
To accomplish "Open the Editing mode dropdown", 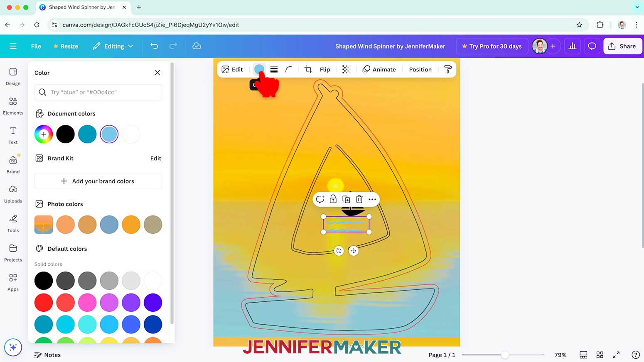I will point(113,46).
